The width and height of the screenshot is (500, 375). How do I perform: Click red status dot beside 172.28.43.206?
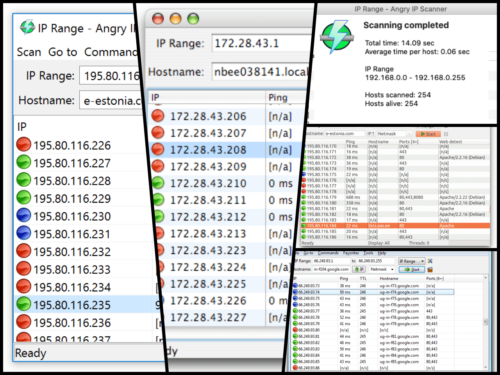(158, 116)
